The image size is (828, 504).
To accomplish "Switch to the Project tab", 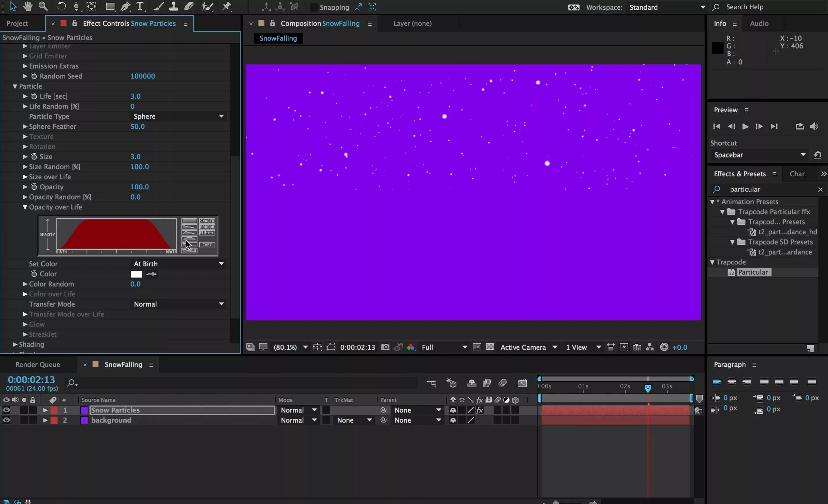I will tap(17, 24).
